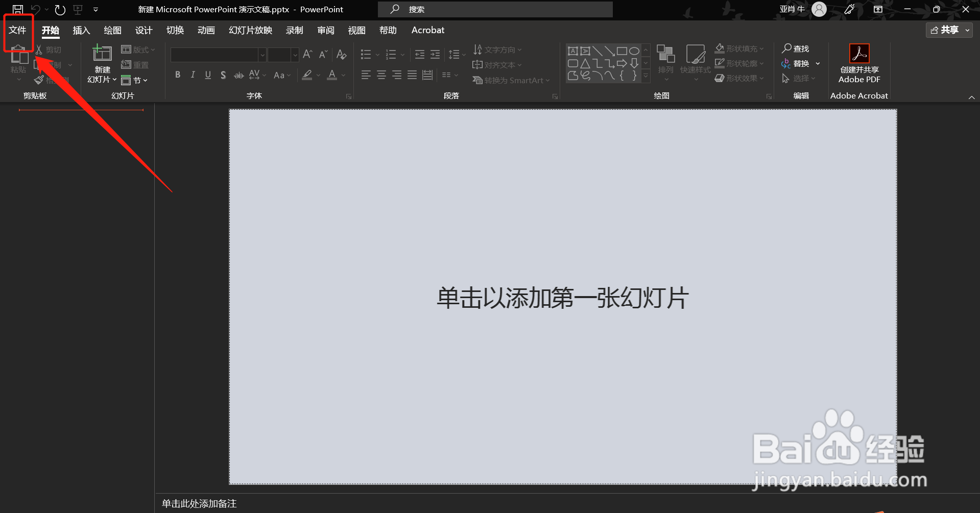Click the 共享 (Share) button
Viewport: 980px width, 513px height.
point(945,30)
